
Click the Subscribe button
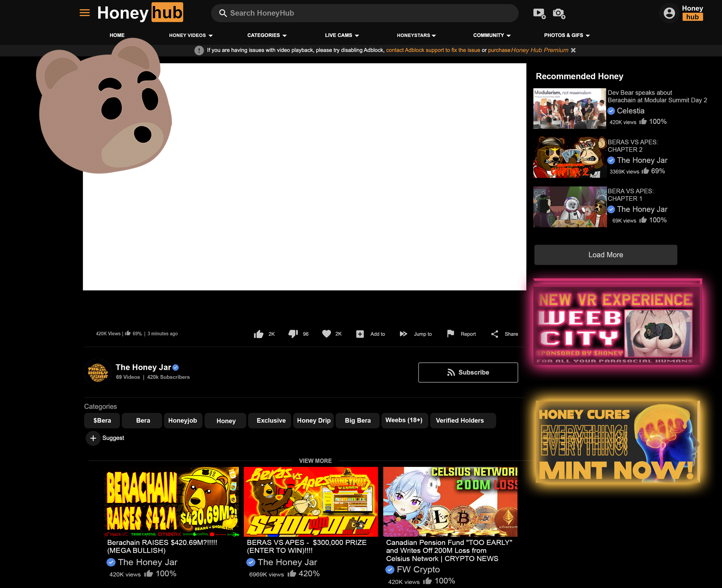pos(468,372)
